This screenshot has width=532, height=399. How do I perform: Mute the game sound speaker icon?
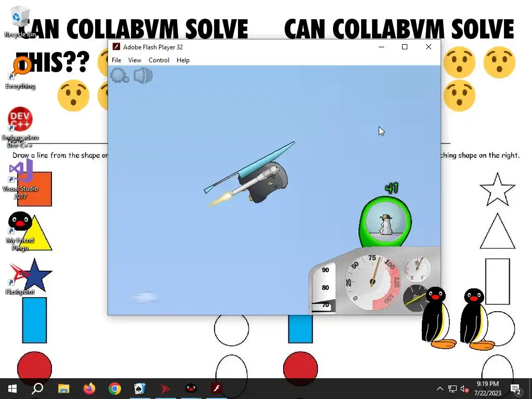[143, 75]
